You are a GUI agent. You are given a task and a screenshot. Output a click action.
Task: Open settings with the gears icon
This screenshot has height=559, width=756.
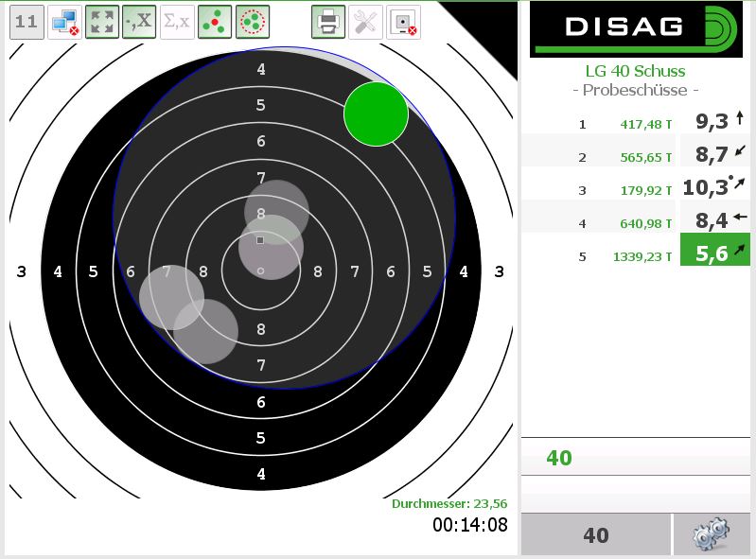pos(712,535)
